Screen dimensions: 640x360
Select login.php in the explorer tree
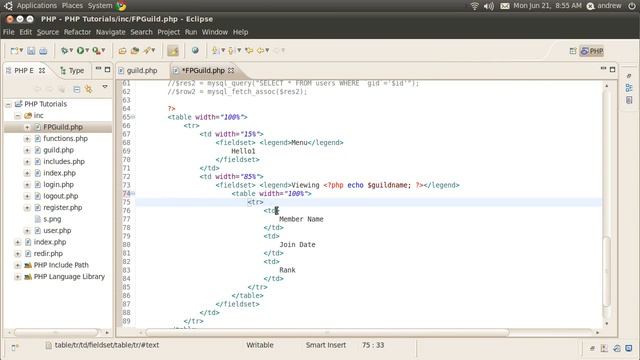pos(58,185)
